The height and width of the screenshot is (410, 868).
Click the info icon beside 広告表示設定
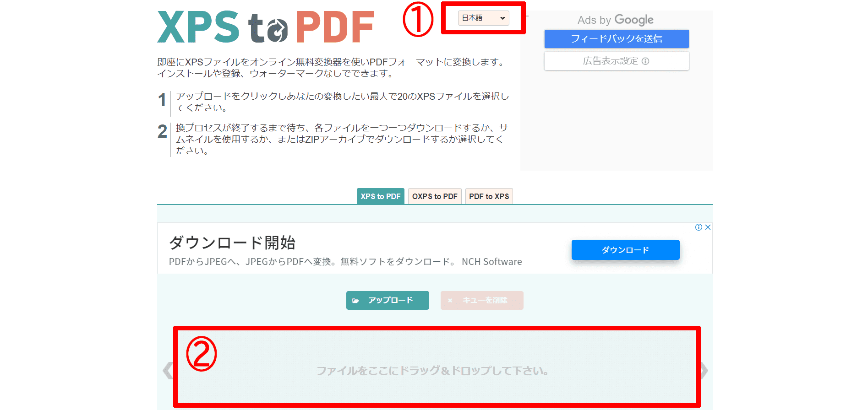pos(645,61)
